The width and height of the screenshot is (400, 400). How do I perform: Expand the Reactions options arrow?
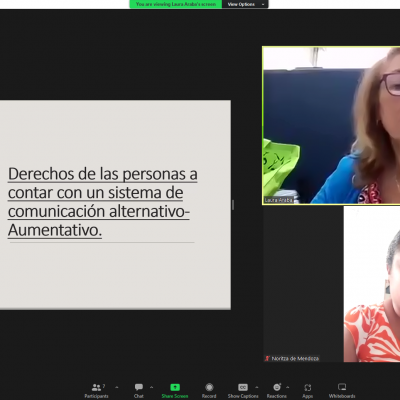pos(288,387)
